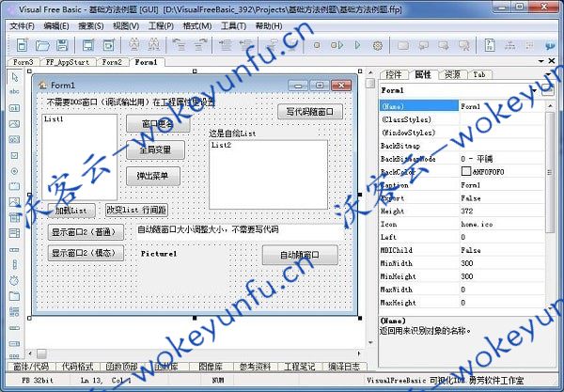Open the 图像库 bottom tab

[x=211, y=367]
